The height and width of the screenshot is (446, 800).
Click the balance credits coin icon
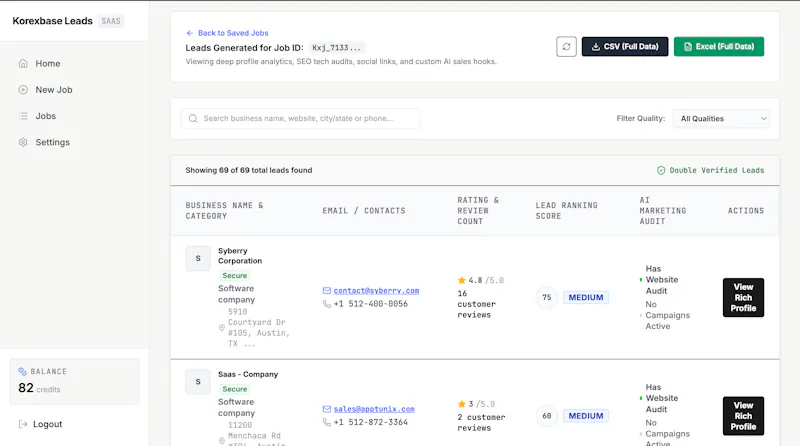pos(22,371)
